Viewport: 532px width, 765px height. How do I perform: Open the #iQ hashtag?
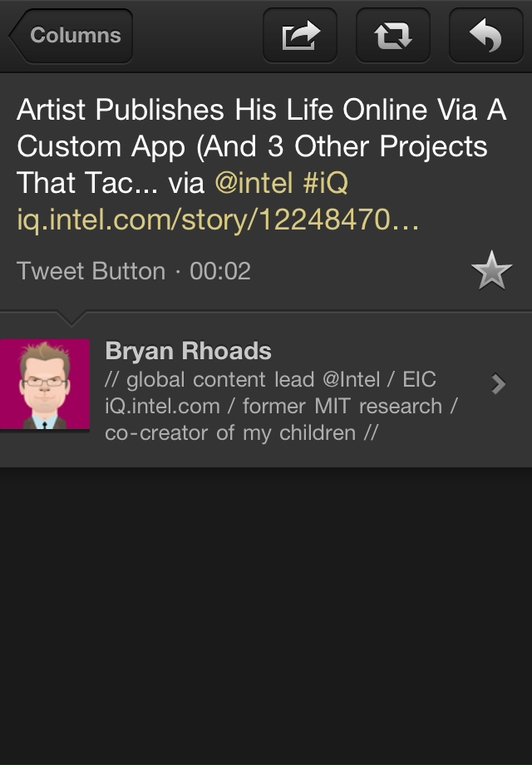tap(326, 183)
